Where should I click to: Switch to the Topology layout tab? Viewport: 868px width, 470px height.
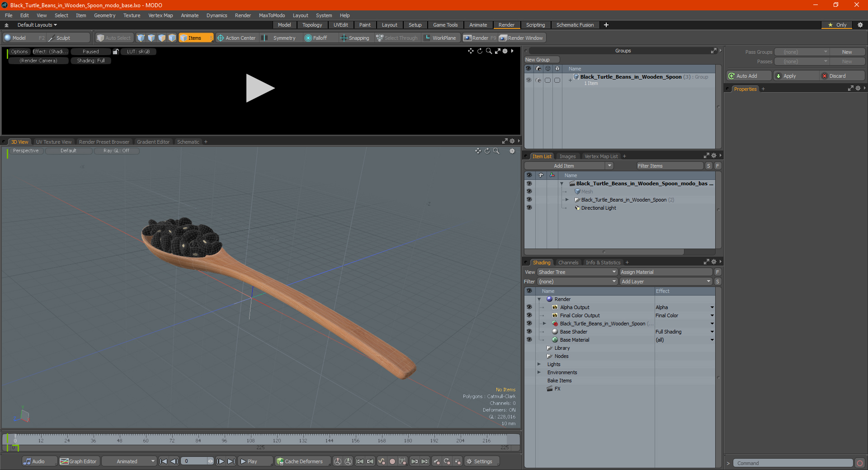[312, 25]
